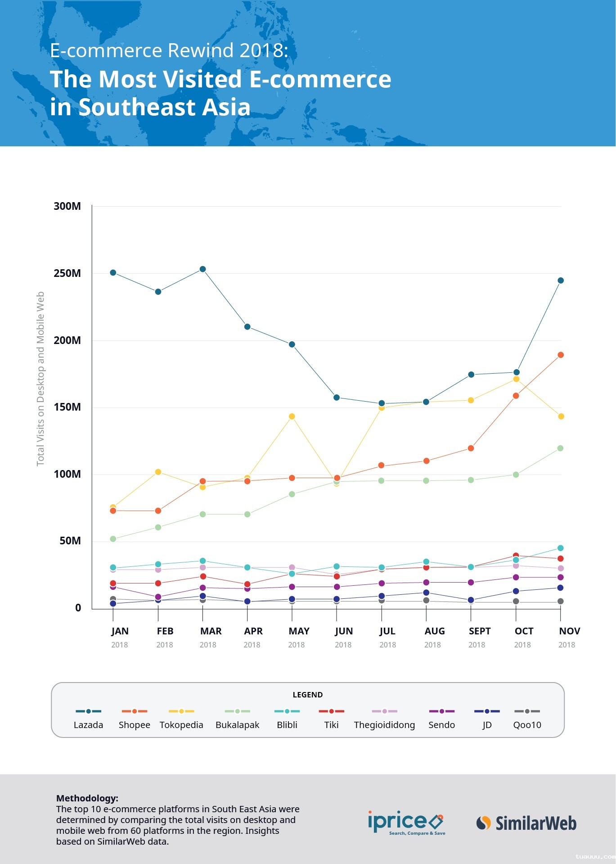Screen dimensions: 616x864
Task: Click the JAN 2018 axis label
Action: pyautogui.click(x=120, y=637)
